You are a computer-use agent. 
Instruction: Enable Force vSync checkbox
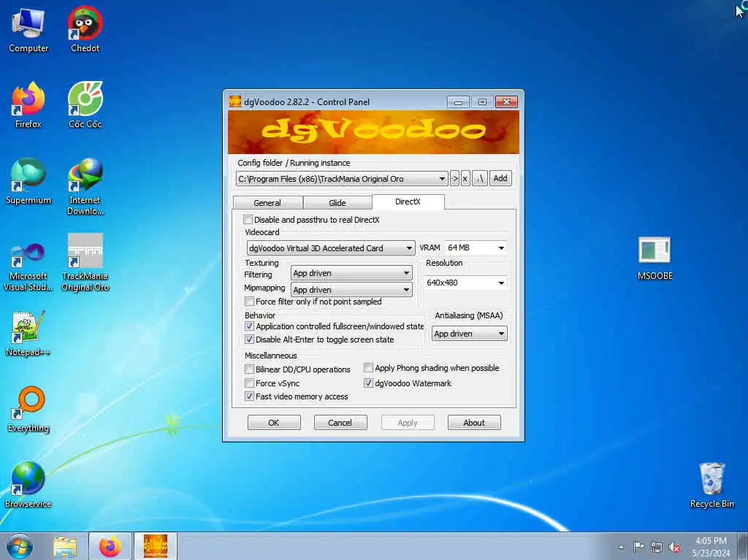[x=249, y=383]
